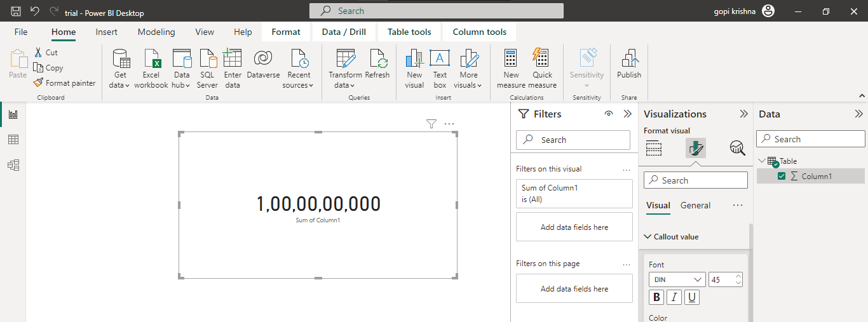This screenshot has width=868, height=322.
Task: Open Build visual pane icon
Action: pyautogui.click(x=654, y=149)
